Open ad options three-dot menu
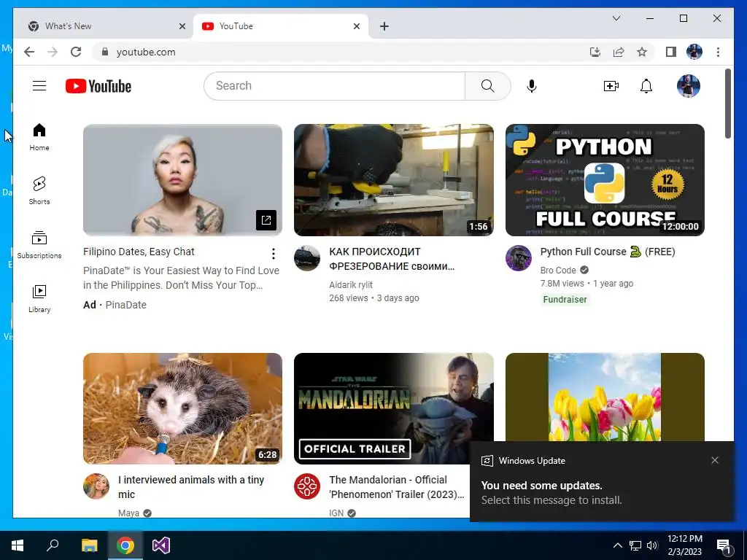This screenshot has height=560, width=747. point(273,254)
